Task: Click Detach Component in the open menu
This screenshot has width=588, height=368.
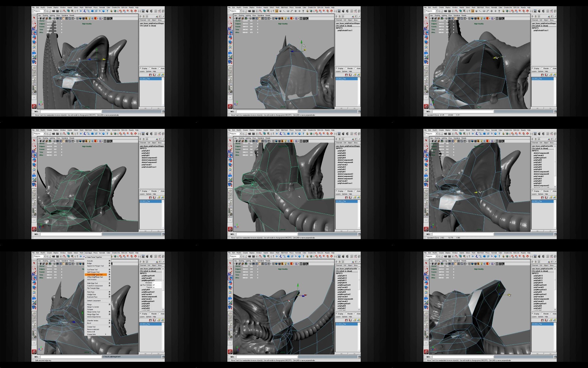Action: point(94,301)
